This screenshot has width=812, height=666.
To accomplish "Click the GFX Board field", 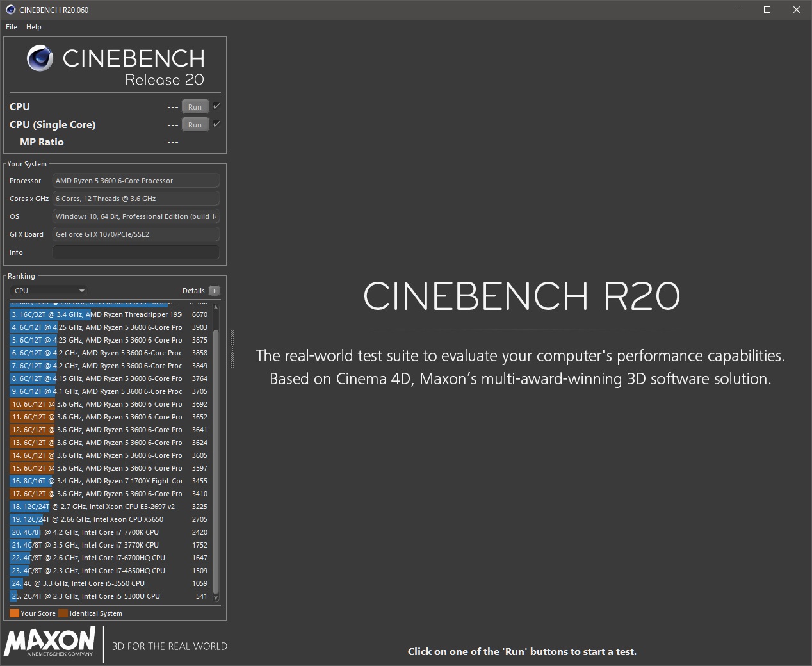I will click(x=136, y=234).
